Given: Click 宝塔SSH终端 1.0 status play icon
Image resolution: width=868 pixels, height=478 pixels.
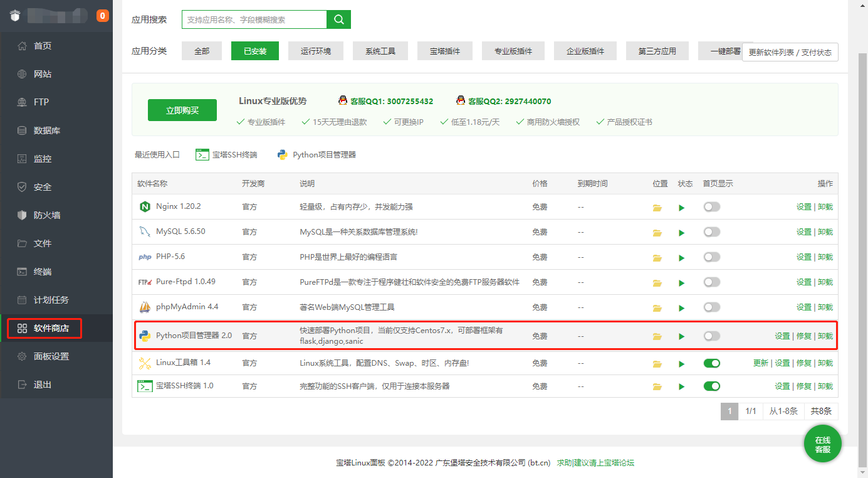Looking at the screenshot, I should tap(682, 386).
